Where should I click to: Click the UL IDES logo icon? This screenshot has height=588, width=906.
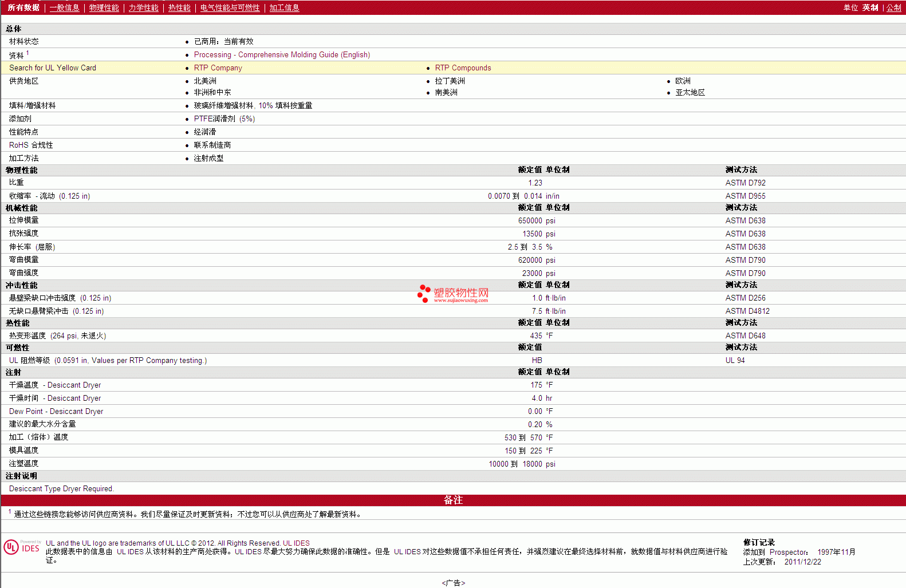[22, 547]
